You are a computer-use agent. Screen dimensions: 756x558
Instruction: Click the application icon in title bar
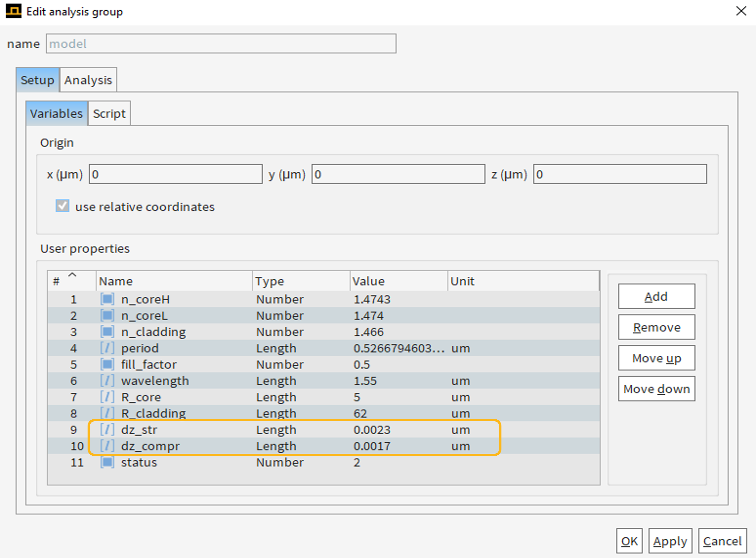coord(14,11)
